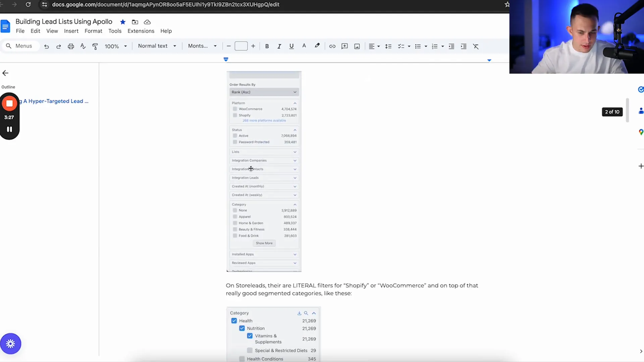Add a comment from toolbar
The height and width of the screenshot is (362, 644).
[344, 46]
